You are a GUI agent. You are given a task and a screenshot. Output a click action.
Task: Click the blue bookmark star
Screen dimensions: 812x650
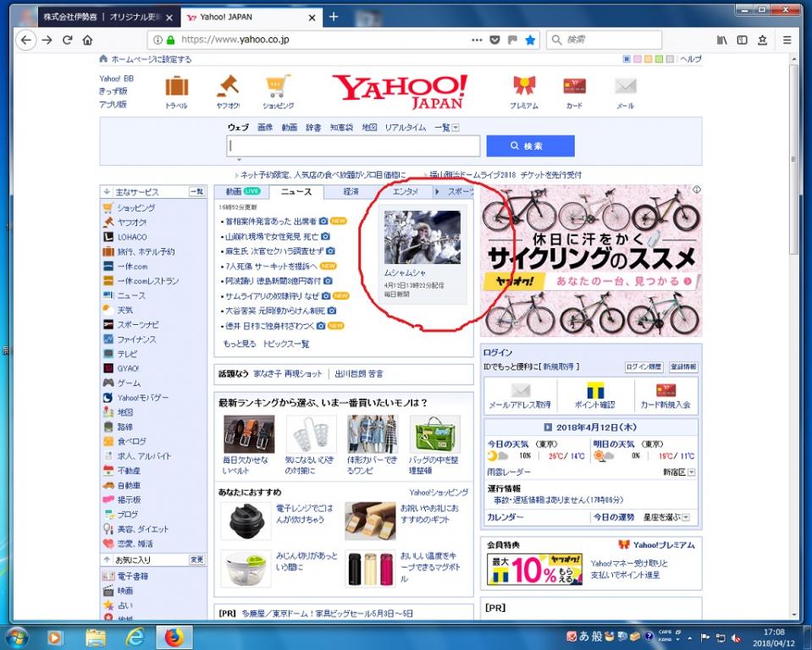tap(530, 40)
